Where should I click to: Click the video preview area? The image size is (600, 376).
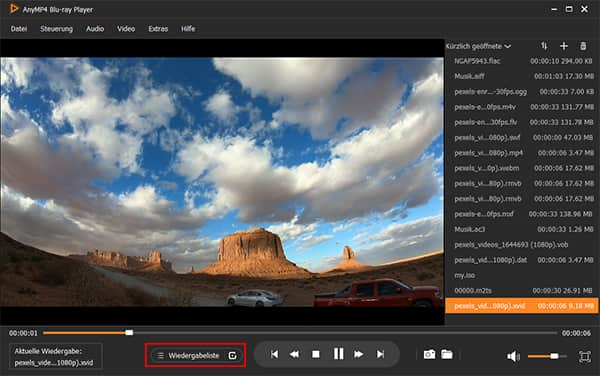pyautogui.click(x=222, y=182)
